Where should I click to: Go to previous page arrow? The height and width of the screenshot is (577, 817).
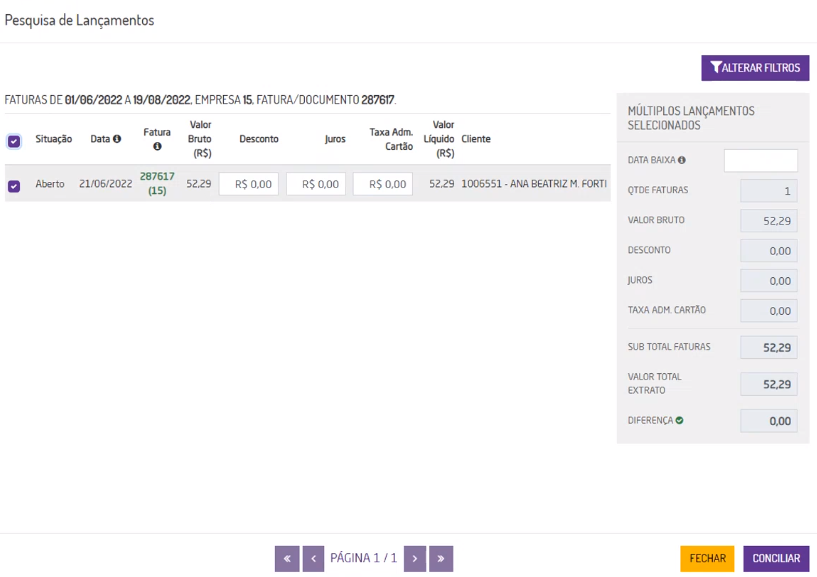pos(313,559)
